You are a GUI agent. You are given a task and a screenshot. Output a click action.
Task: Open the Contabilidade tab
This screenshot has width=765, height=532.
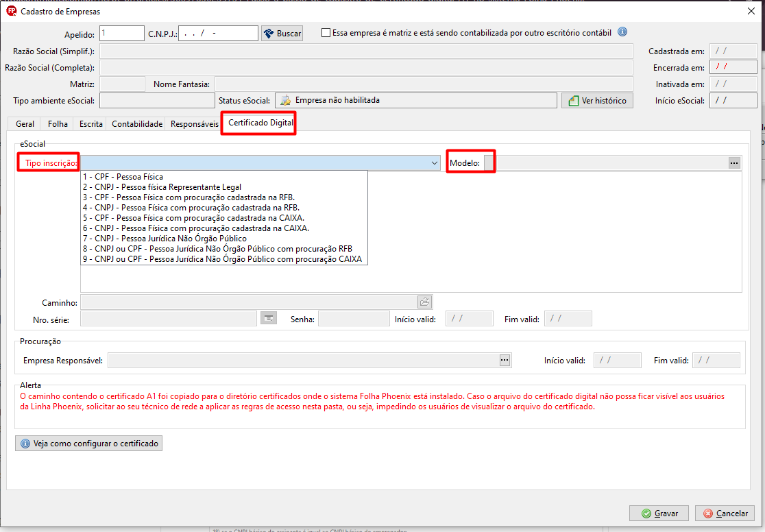(137, 124)
